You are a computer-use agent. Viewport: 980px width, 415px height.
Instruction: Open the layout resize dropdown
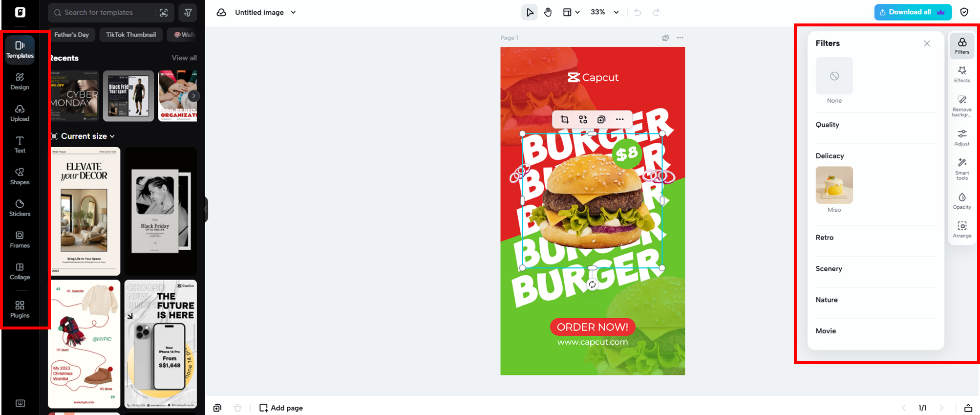(x=571, y=12)
